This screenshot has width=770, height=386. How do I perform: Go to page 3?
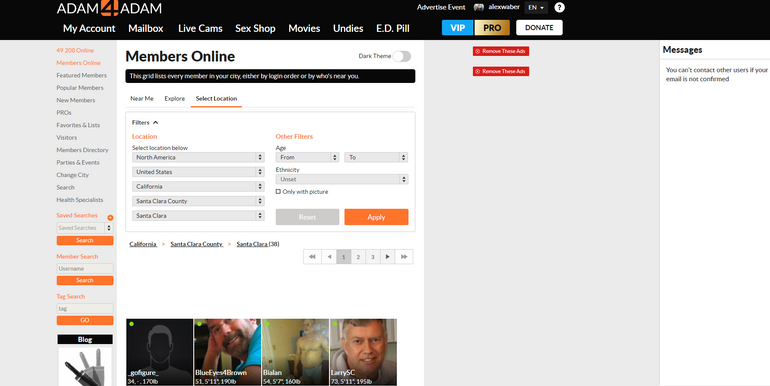click(373, 256)
